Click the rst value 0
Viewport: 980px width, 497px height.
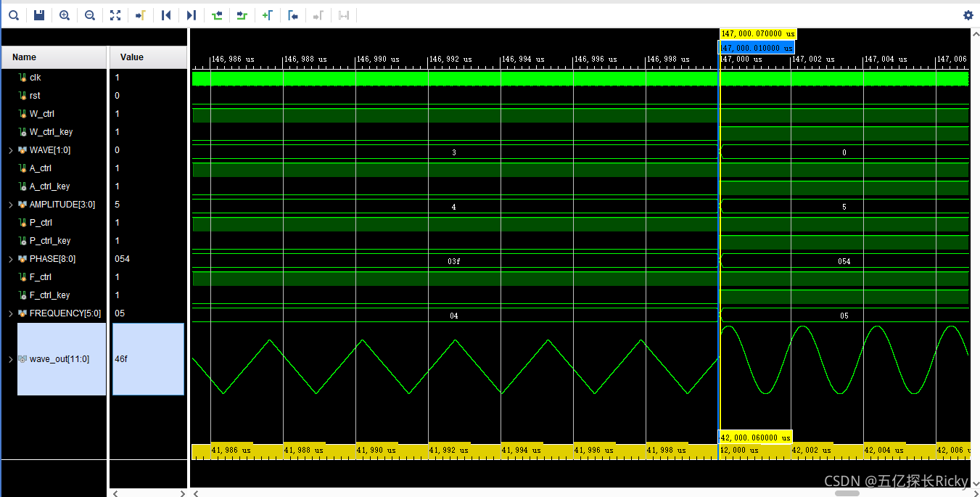pyautogui.click(x=117, y=96)
